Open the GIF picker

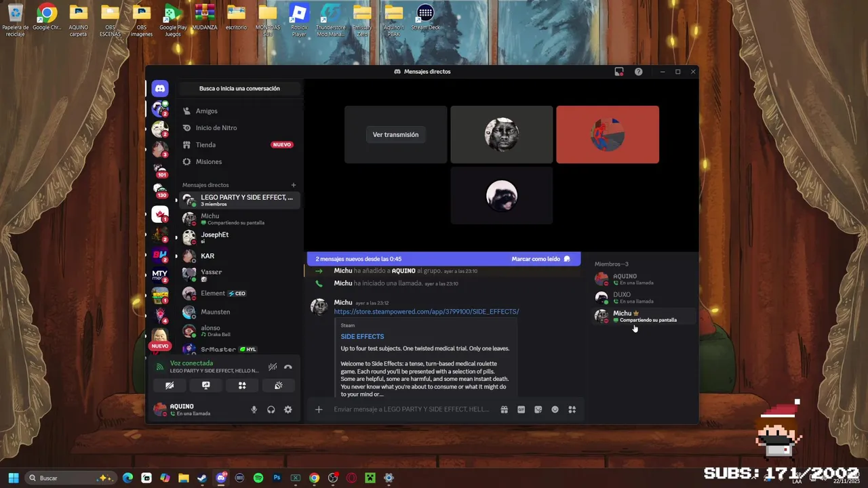pos(521,409)
